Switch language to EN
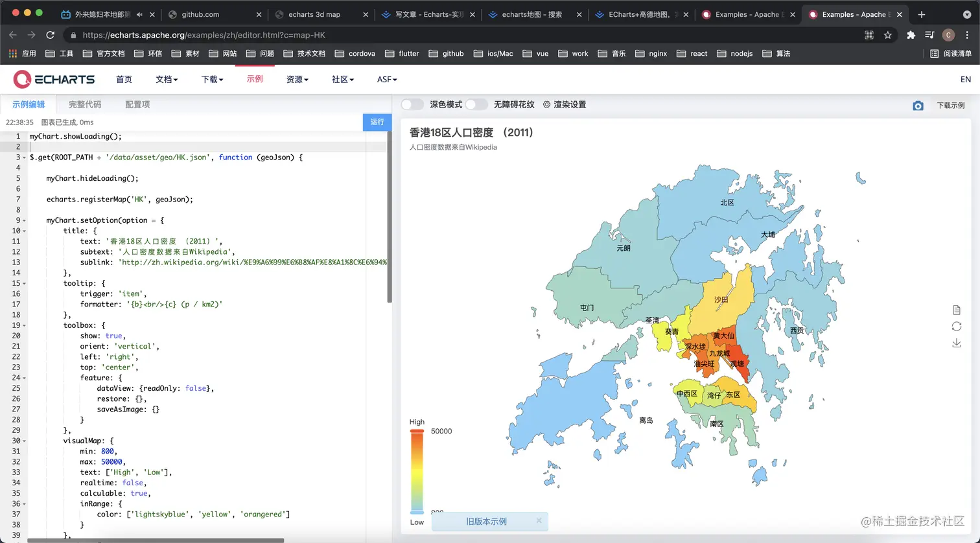Viewport: 980px width, 543px height. click(x=966, y=79)
